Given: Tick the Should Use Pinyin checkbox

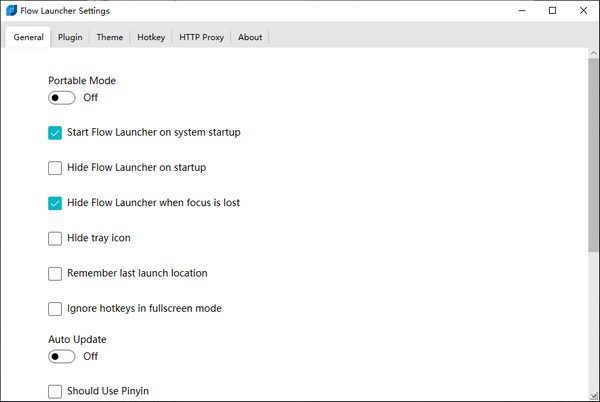Looking at the screenshot, I should click(x=55, y=391).
